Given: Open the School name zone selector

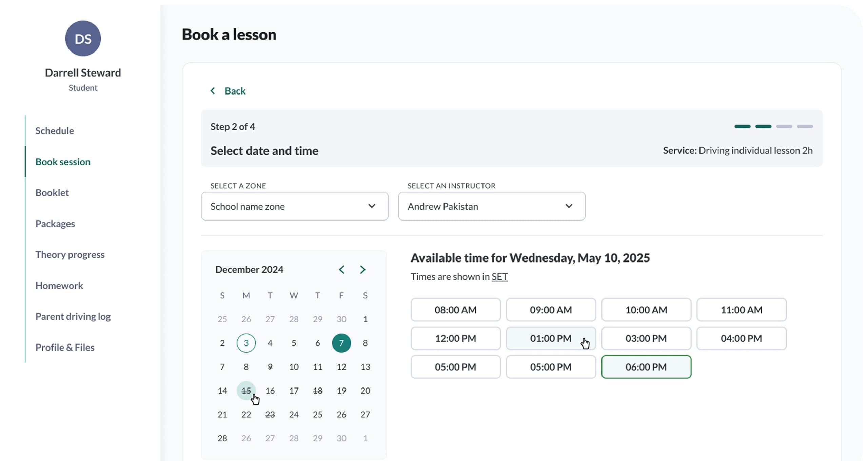Looking at the screenshot, I should coord(294,206).
